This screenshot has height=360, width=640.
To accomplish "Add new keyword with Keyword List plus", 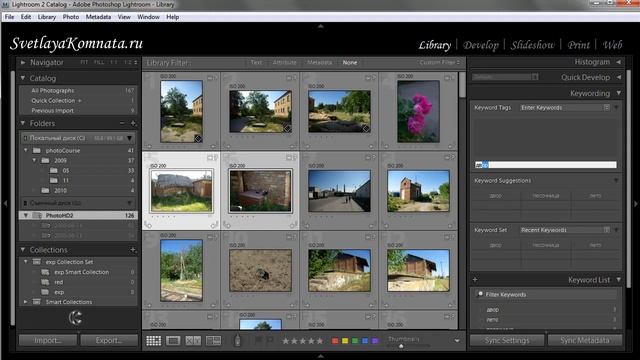I will (x=475, y=280).
